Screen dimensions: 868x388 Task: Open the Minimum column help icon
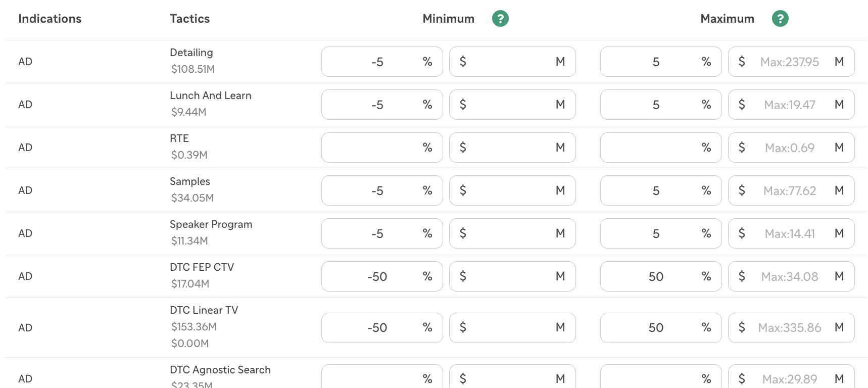click(500, 19)
